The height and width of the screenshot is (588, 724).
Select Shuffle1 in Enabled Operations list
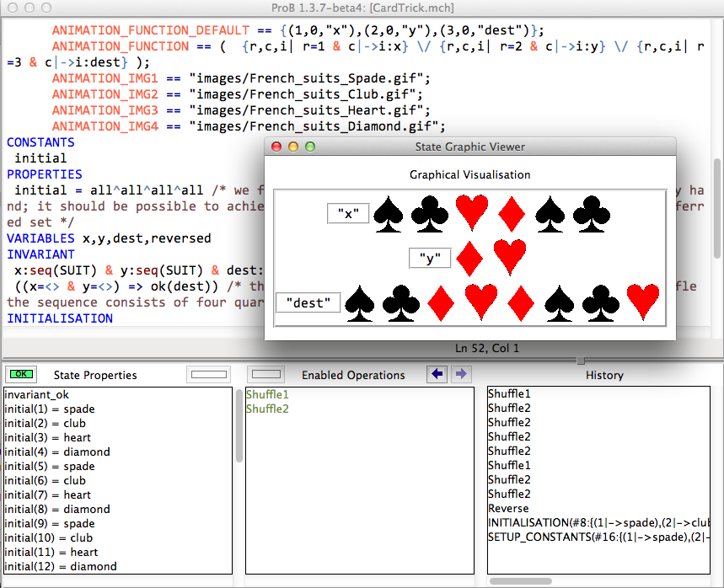267,394
